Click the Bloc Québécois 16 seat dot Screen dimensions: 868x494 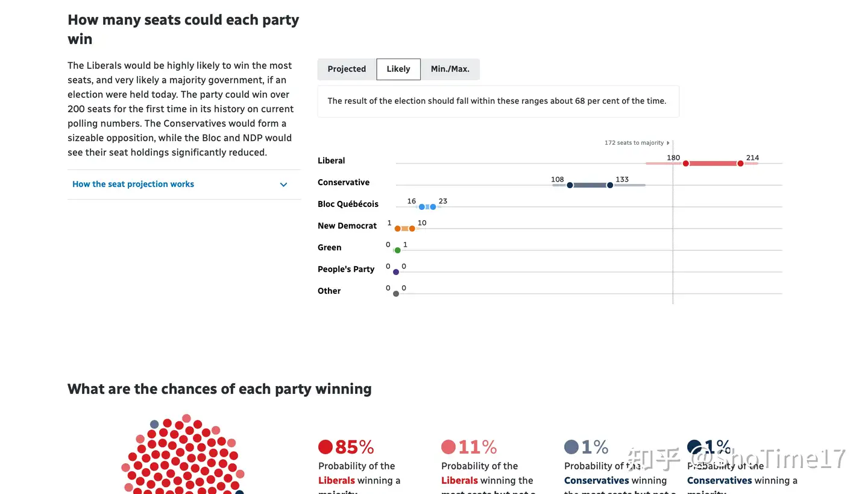pos(421,207)
